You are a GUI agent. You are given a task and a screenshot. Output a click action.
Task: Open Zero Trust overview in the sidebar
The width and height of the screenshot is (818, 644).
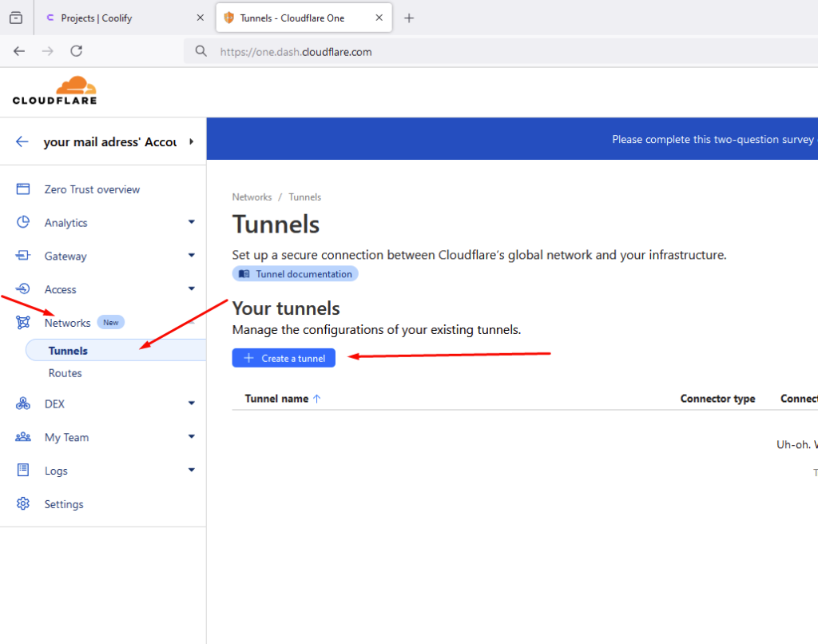pyautogui.click(x=92, y=189)
